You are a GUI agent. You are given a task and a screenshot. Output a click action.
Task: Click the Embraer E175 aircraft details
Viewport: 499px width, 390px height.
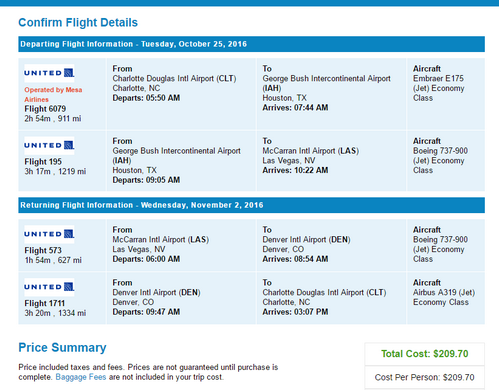[439, 88]
